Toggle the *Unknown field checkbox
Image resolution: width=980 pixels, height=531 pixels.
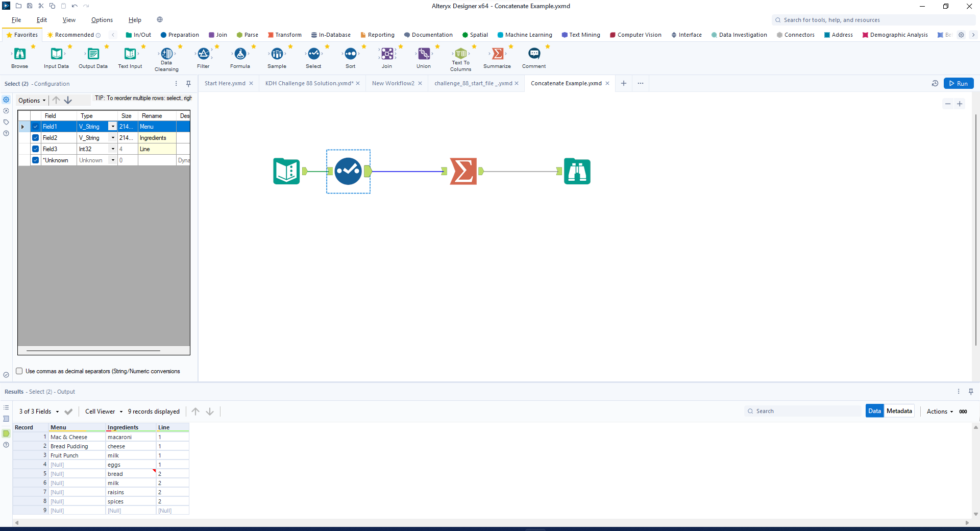36,160
